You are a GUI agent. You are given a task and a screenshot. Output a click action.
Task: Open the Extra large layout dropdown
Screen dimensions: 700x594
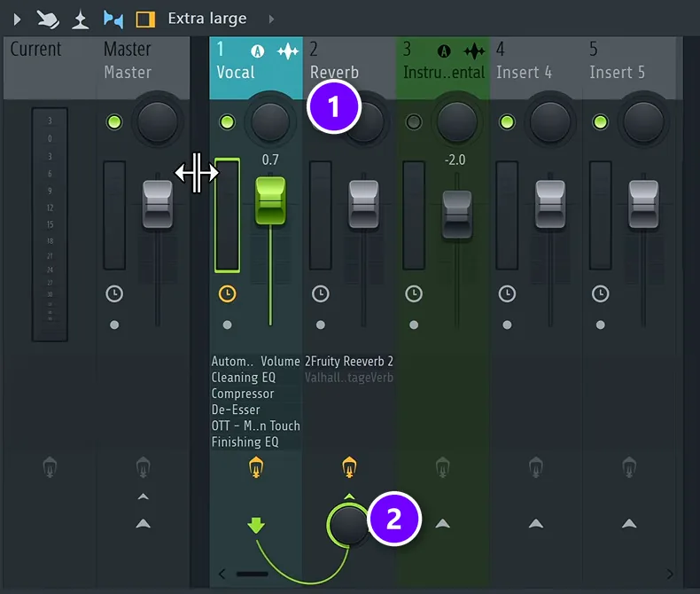(x=207, y=19)
